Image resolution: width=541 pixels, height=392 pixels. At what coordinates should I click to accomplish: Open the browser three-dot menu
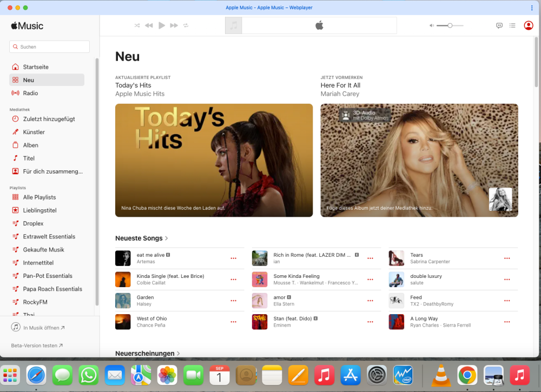[532, 8]
